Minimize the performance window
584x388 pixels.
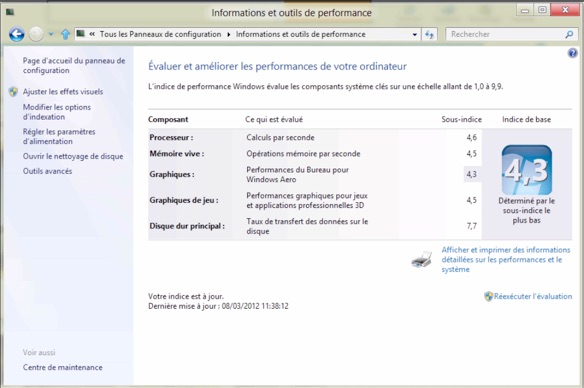(525, 10)
